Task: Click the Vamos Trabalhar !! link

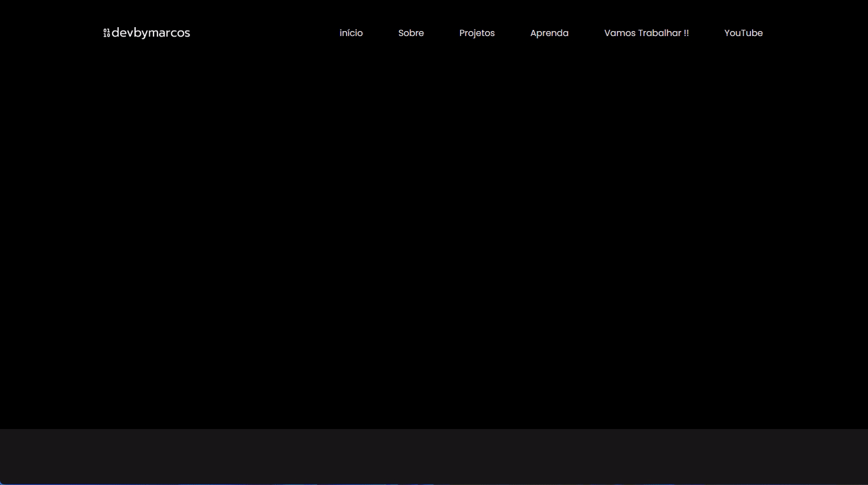Action: [x=646, y=33]
